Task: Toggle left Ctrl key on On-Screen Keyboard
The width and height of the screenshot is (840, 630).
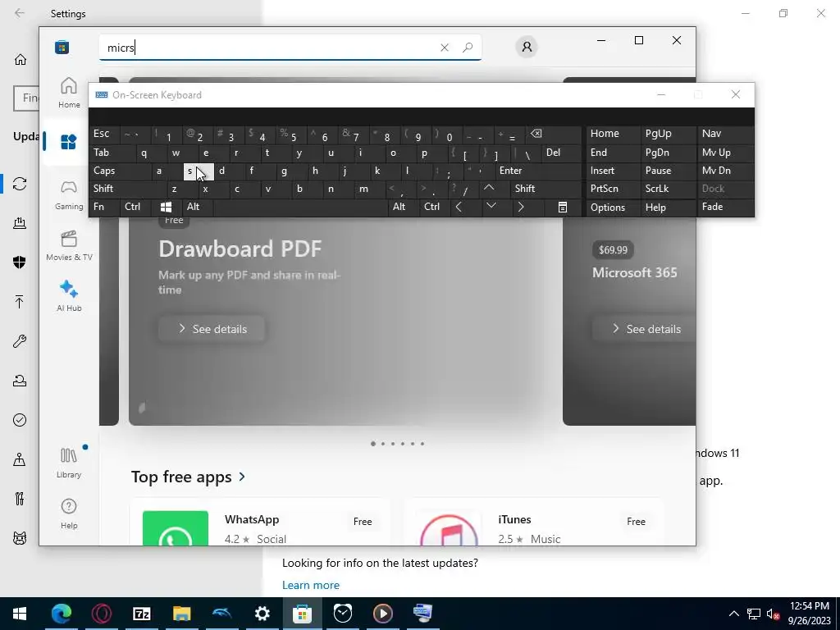Action: coord(135,207)
